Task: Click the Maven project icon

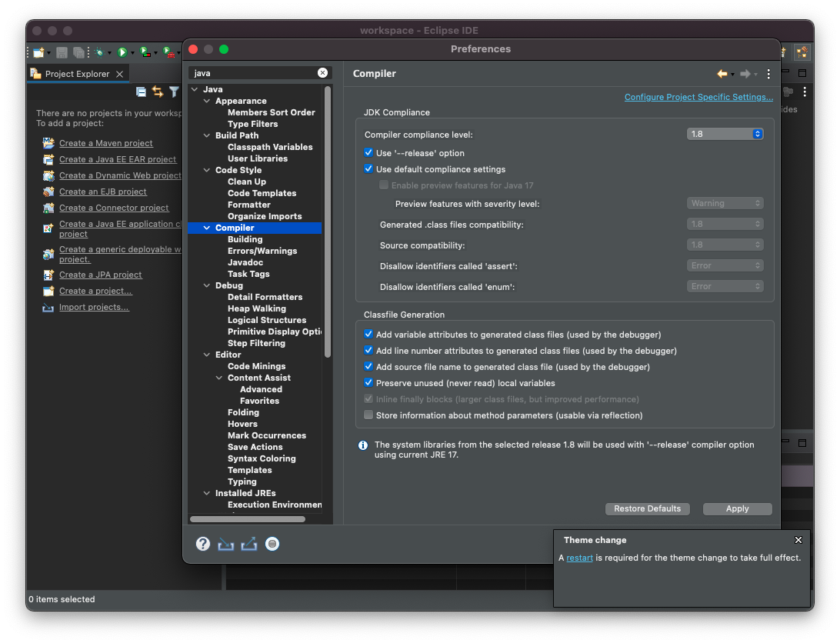Action: 48,143
